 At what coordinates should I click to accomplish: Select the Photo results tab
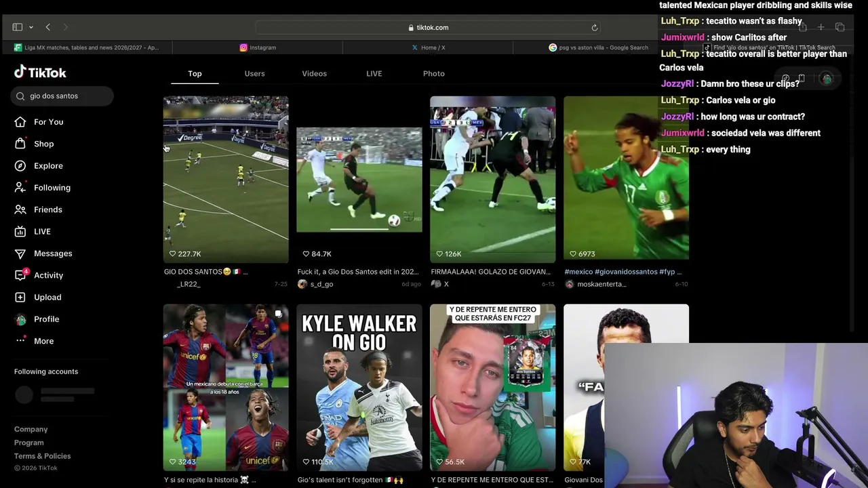click(x=434, y=73)
